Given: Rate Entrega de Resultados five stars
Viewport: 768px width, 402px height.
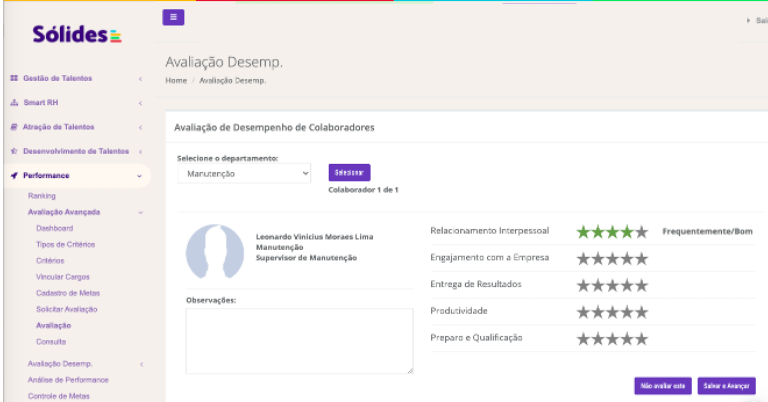Looking at the screenshot, I should (642, 285).
